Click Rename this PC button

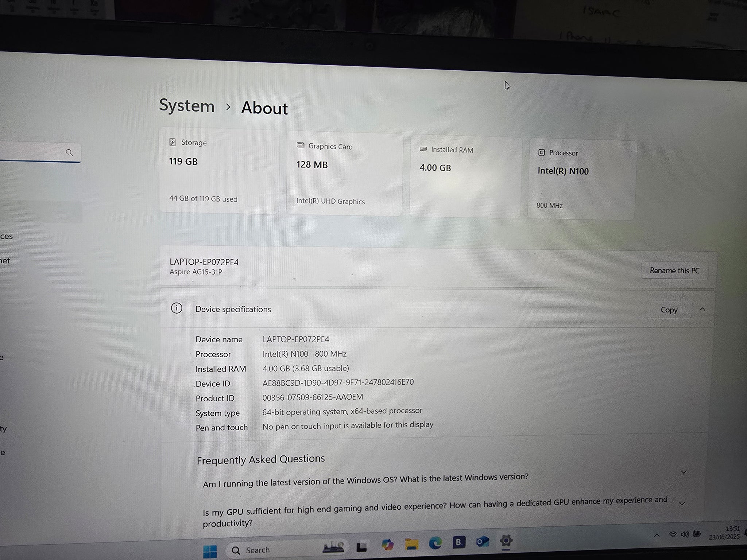675,271
